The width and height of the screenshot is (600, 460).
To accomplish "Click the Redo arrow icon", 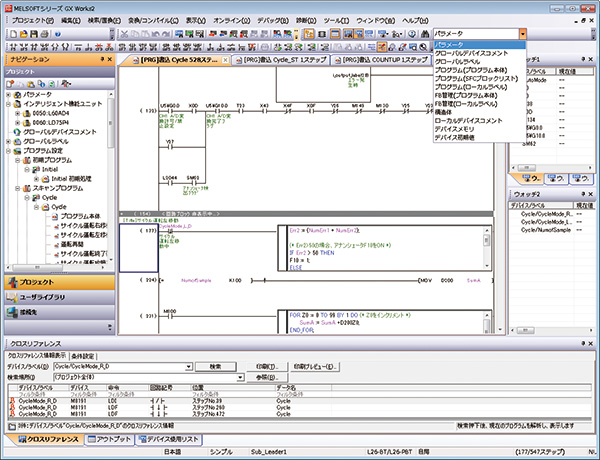I will click(165, 34).
